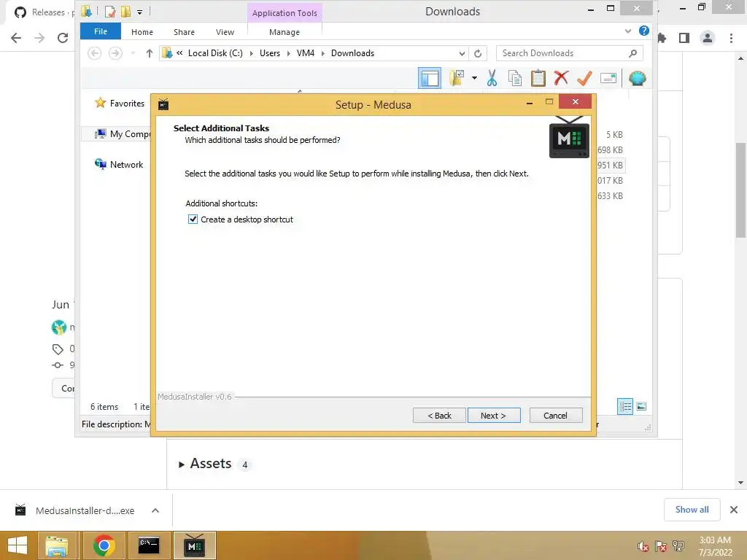Open the Home ribbon tab
This screenshot has height=560, width=747.
(x=142, y=32)
